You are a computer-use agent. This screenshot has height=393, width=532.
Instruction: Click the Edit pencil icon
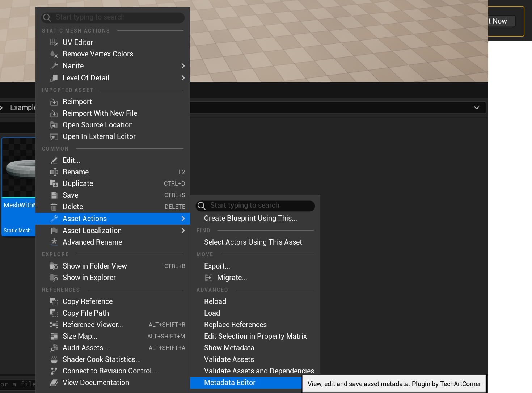pos(54,160)
